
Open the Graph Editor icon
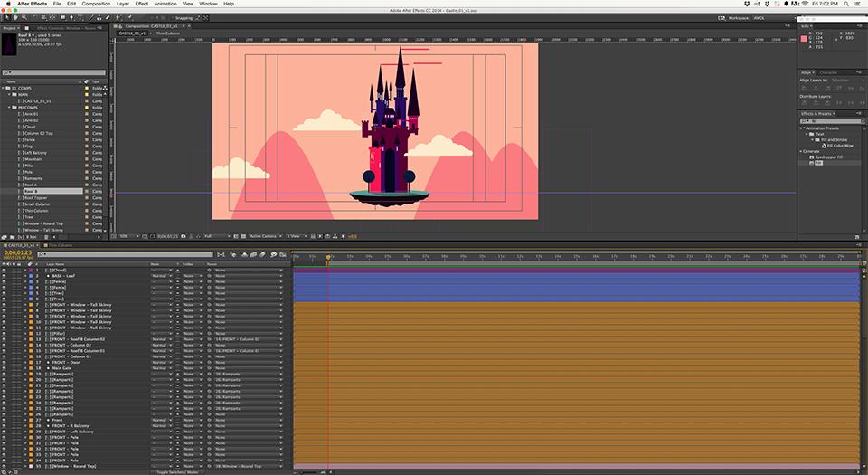click(x=283, y=254)
